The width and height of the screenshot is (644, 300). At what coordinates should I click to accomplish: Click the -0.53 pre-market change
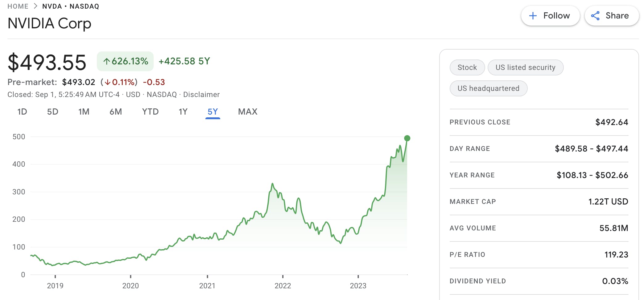[154, 82]
